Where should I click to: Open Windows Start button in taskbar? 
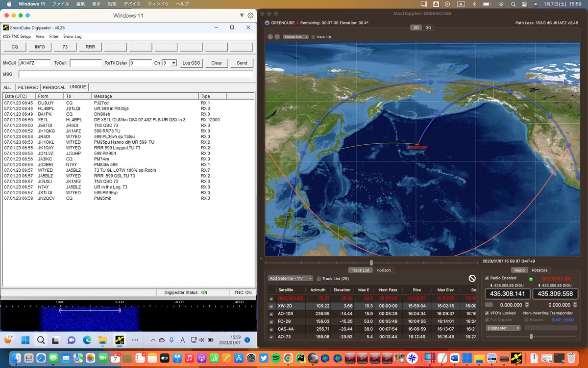click(x=25, y=340)
